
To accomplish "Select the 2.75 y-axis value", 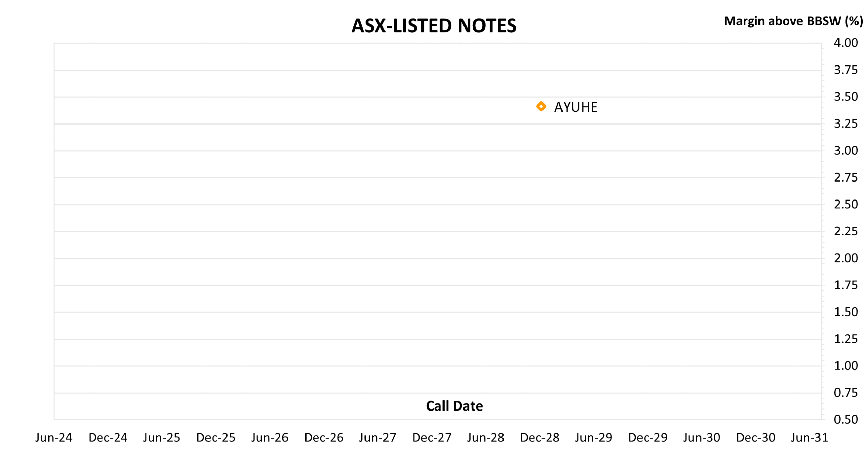I will click(846, 177).
